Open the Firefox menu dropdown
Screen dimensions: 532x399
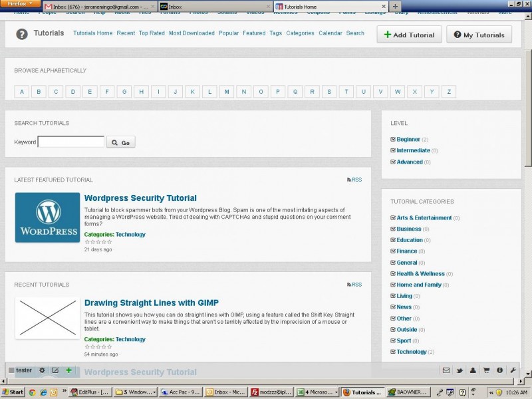(20, 4)
